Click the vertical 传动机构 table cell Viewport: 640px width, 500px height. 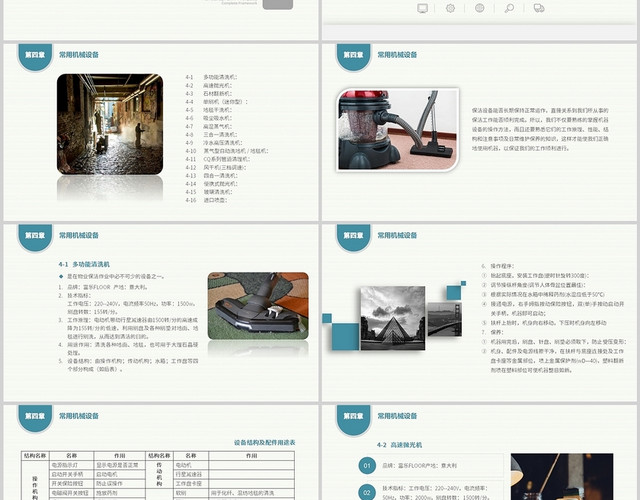159,474
